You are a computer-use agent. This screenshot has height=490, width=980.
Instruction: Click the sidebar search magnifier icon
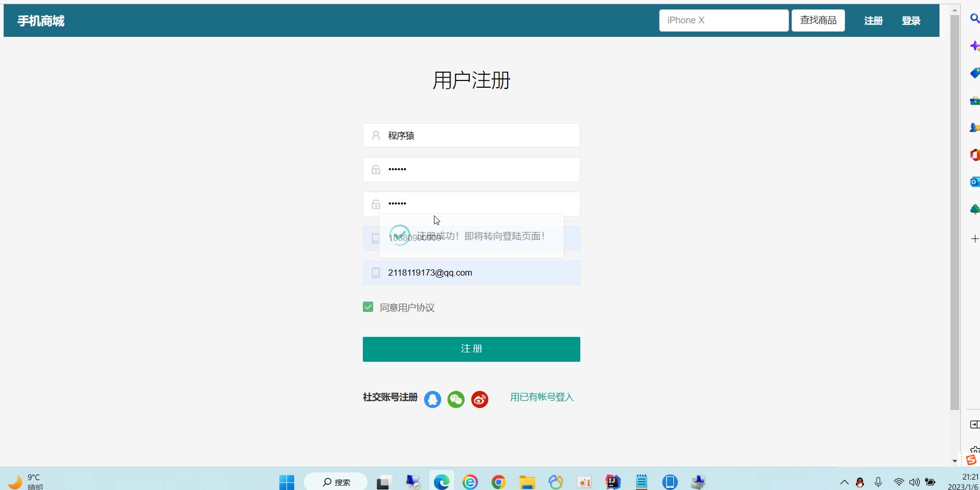click(975, 19)
